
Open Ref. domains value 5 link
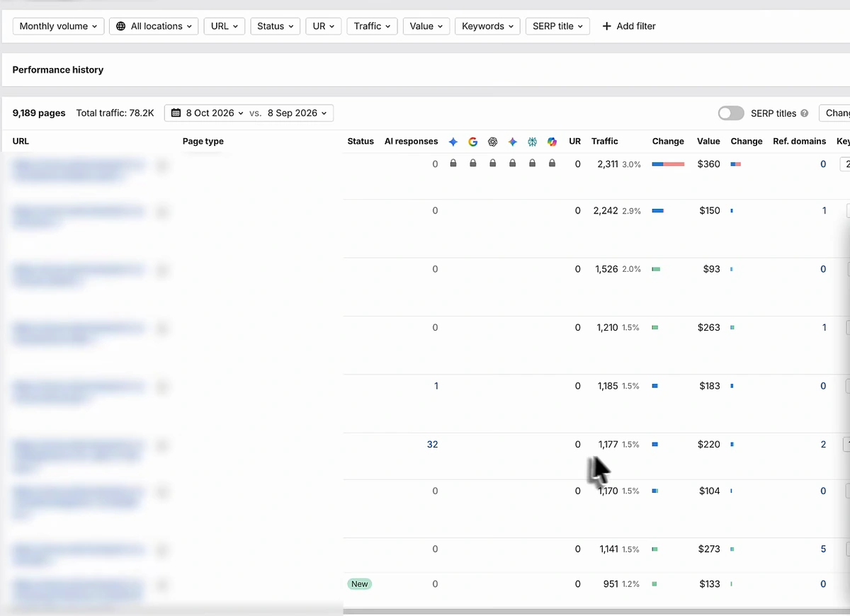[823, 549]
